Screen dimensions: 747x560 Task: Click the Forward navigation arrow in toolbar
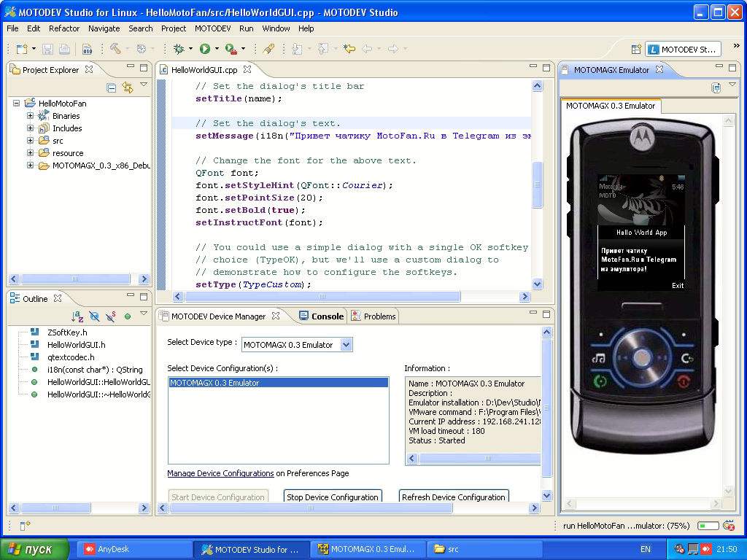(393, 49)
